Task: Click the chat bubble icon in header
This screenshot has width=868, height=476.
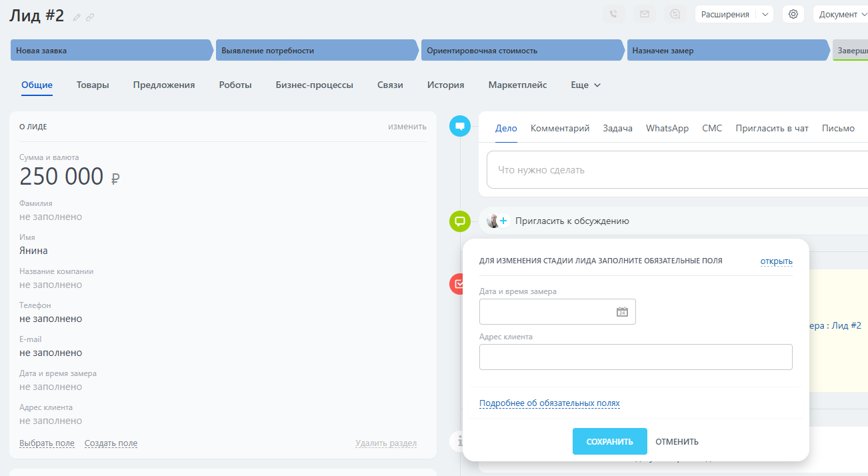Action: [x=676, y=14]
